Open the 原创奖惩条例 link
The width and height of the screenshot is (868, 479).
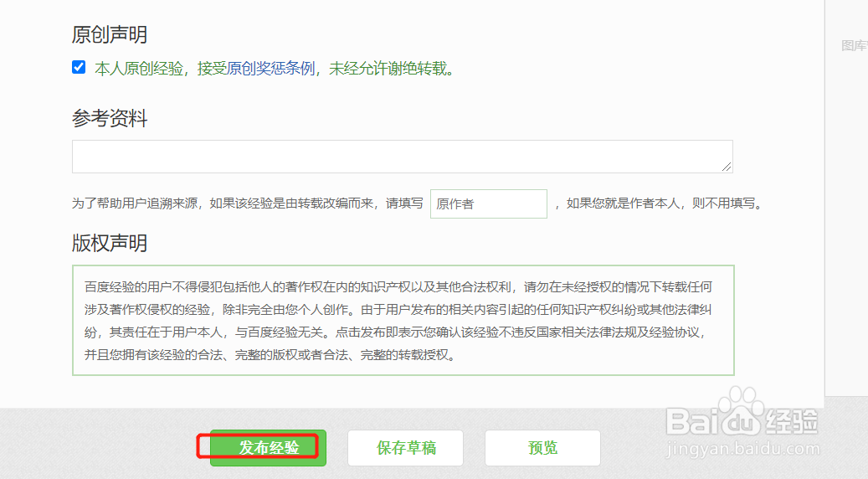[270, 69]
